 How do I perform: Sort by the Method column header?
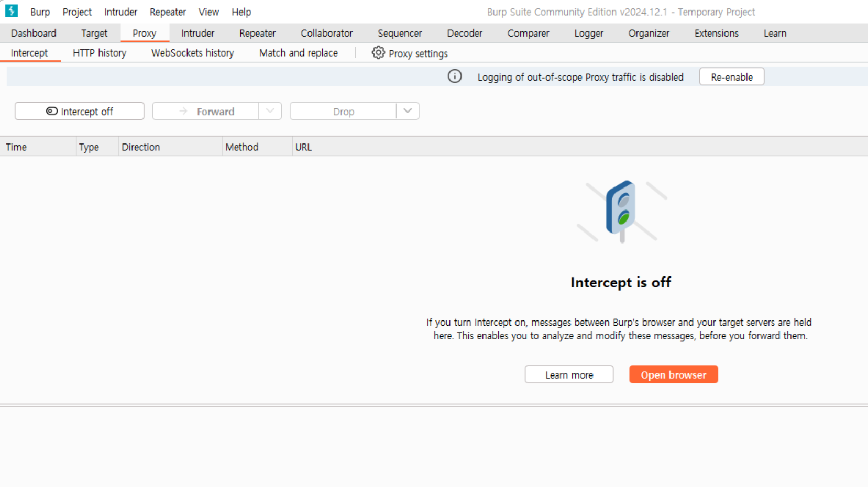point(258,147)
